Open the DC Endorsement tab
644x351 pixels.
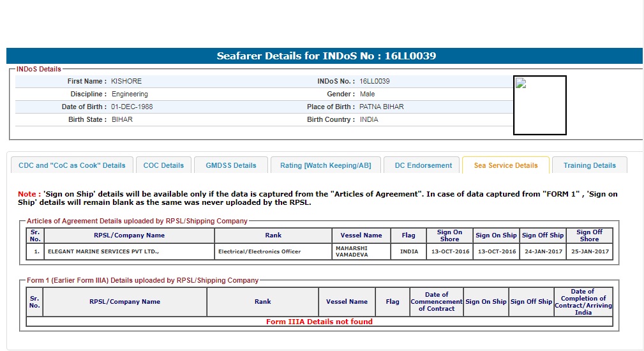[x=423, y=165]
